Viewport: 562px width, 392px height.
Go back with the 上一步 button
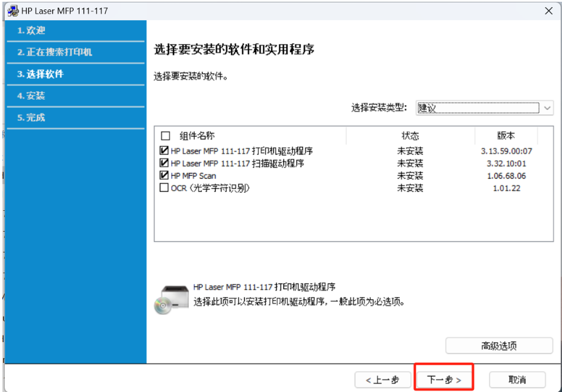point(383,380)
